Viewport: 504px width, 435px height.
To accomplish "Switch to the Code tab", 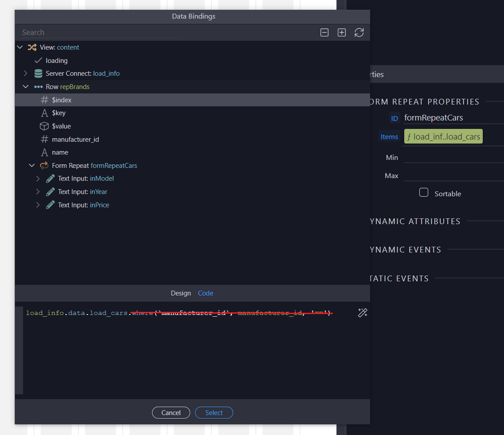I will pos(205,293).
